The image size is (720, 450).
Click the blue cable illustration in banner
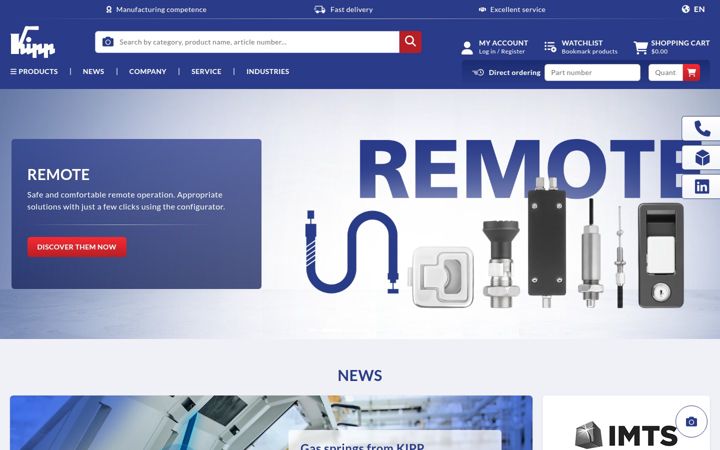(x=352, y=252)
